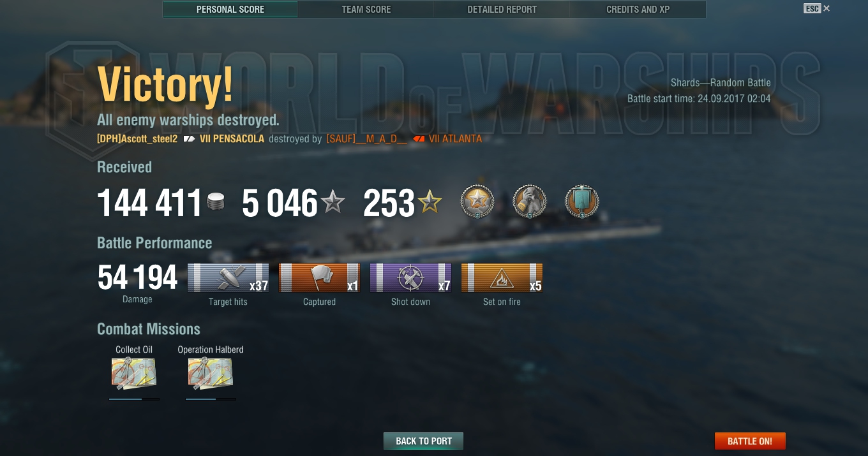Click the Set on fire ribbon
This screenshot has height=456, width=868.
(x=502, y=278)
